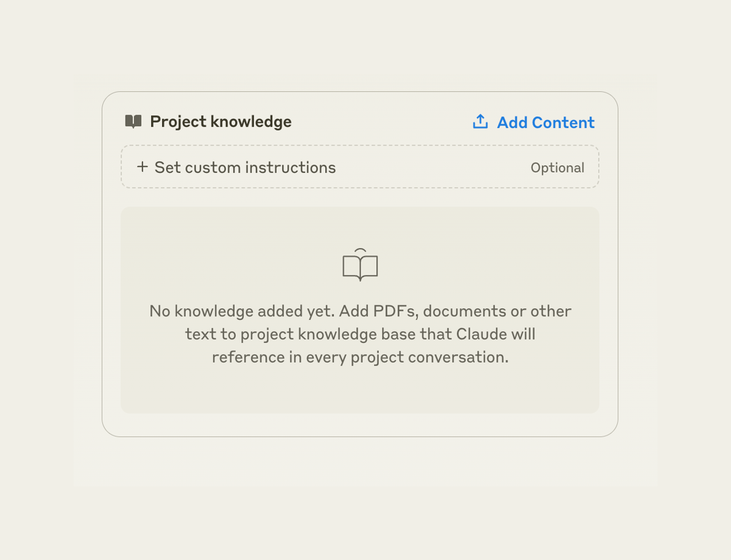Click the Project knowledge title text

point(221,121)
